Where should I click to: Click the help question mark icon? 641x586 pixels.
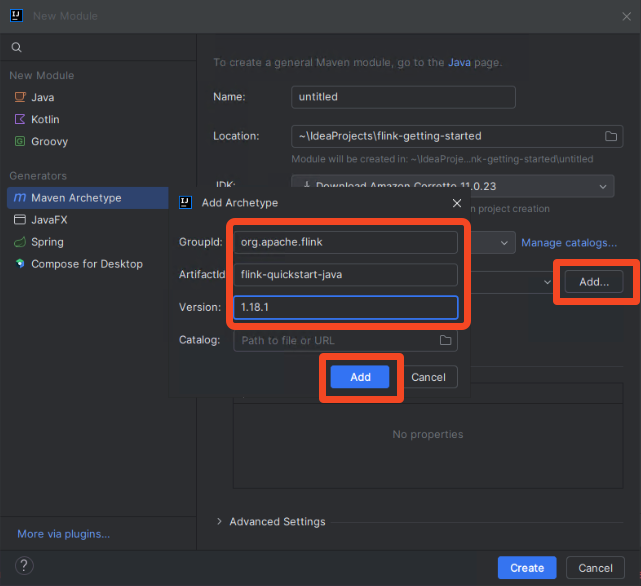[24, 566]
